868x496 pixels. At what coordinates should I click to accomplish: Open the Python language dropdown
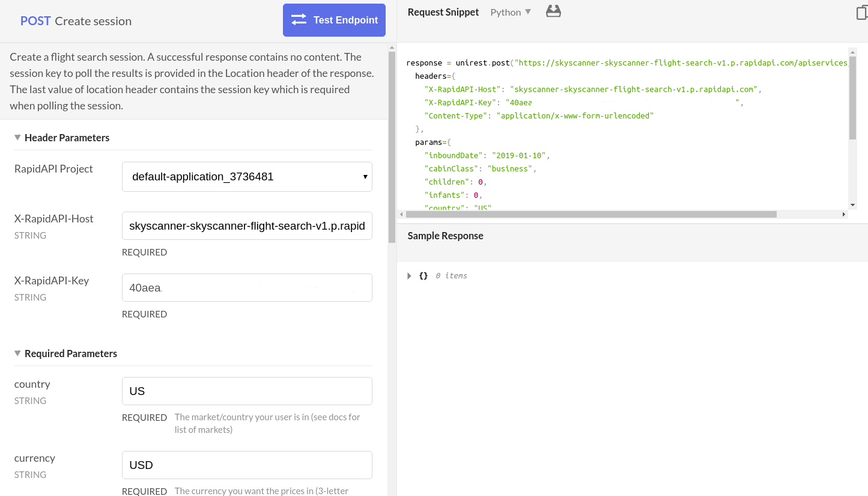pyautogui.click(x=511, y=12)
